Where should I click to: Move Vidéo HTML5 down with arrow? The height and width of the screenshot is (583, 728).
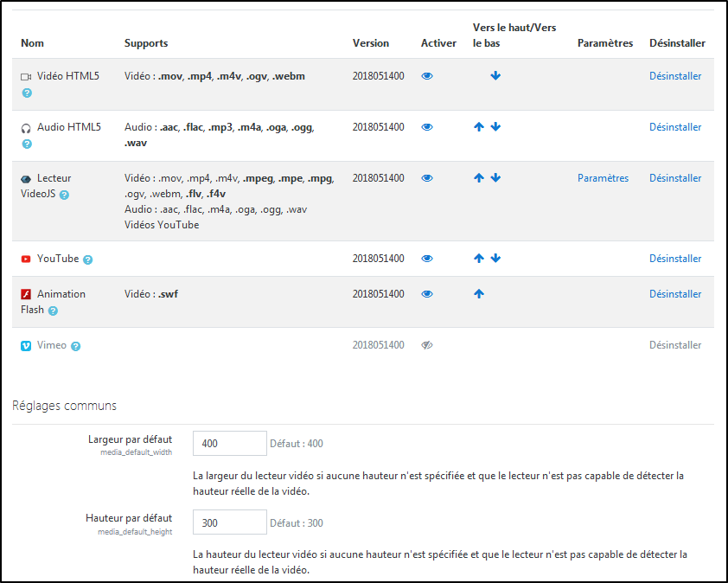pyautogui.click(x=495, y=76)
